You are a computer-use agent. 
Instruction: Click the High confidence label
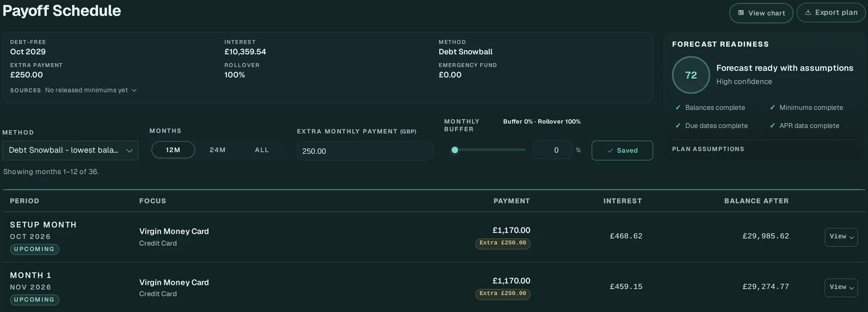[744, 81]
